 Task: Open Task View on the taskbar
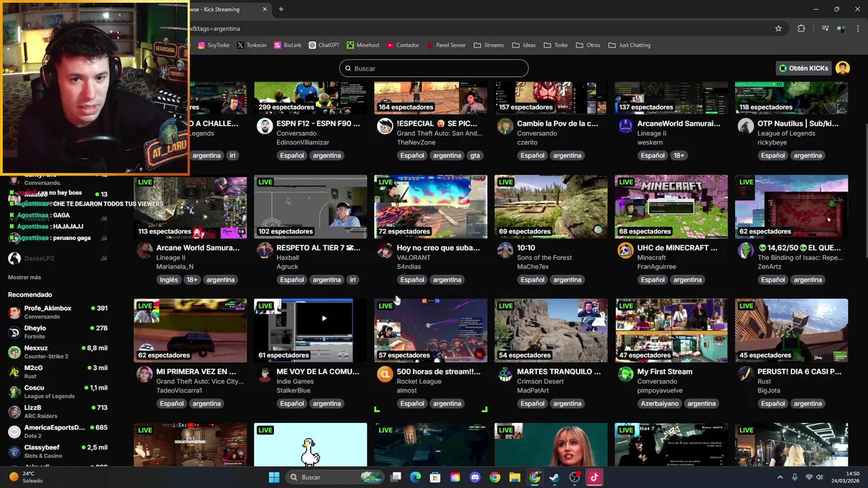[x=396, y=477]
